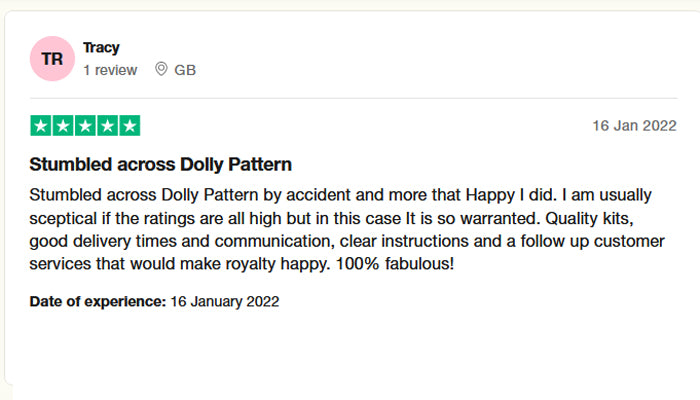This screenshot has height=400, width=700.
Task: Click the first green rating star
Action: pos(41,126)
